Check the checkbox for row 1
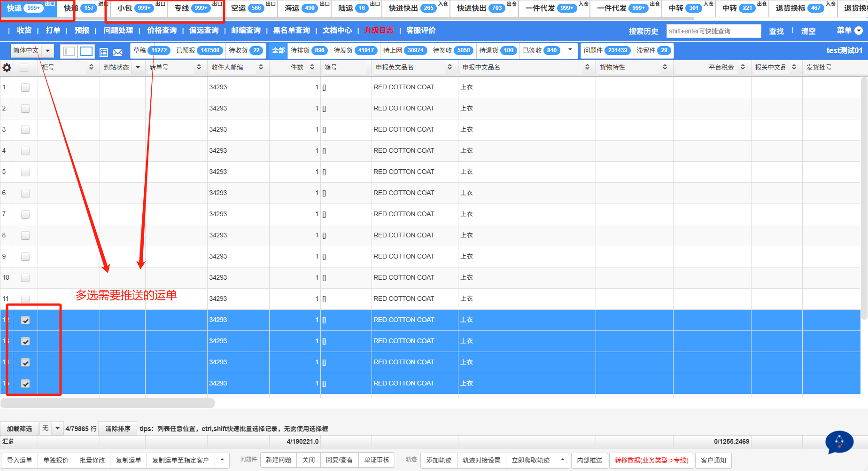This screenshot has width=868, height=471. point(25,87)
